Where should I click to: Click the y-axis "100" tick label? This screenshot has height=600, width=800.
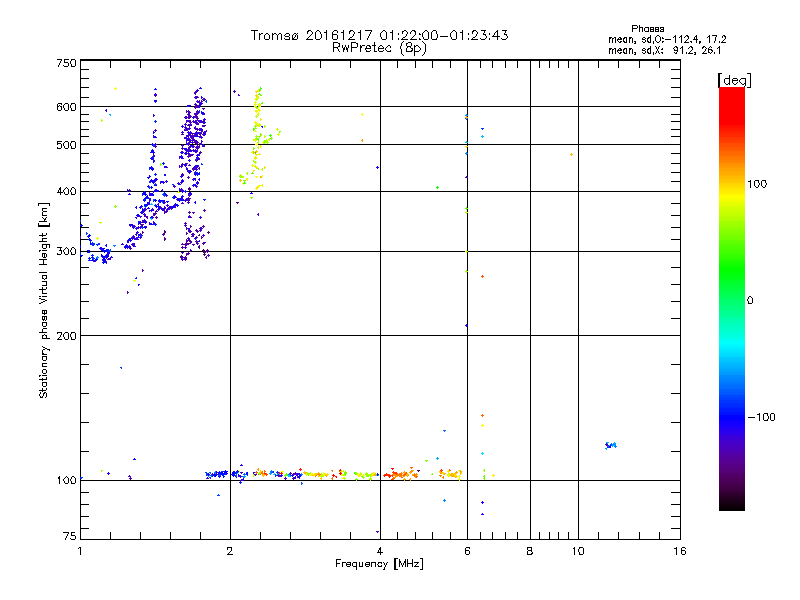pyautogui.click(x=66, y=480)
